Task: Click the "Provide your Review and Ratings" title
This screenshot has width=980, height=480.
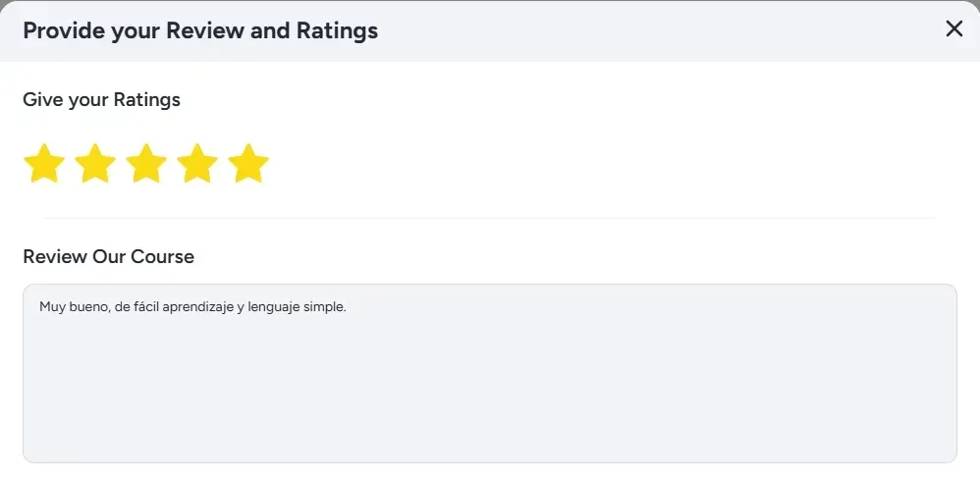Action: 200,30
